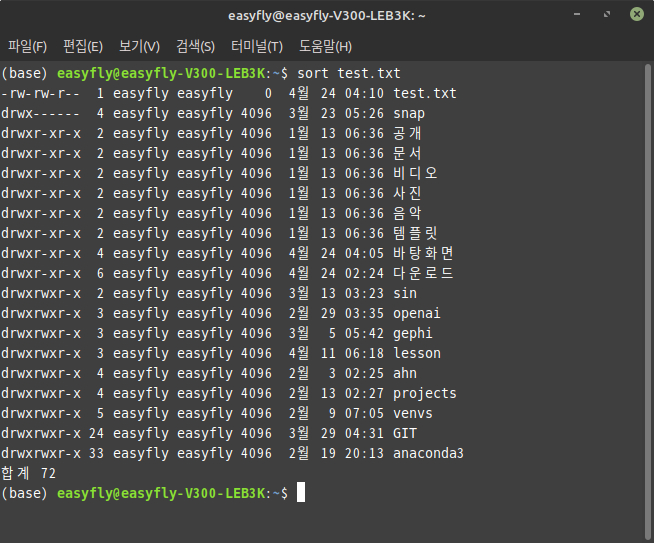Click the '다운로드' directory name
The width and height of the screenshot is (654, 543).
coord(423,274)
